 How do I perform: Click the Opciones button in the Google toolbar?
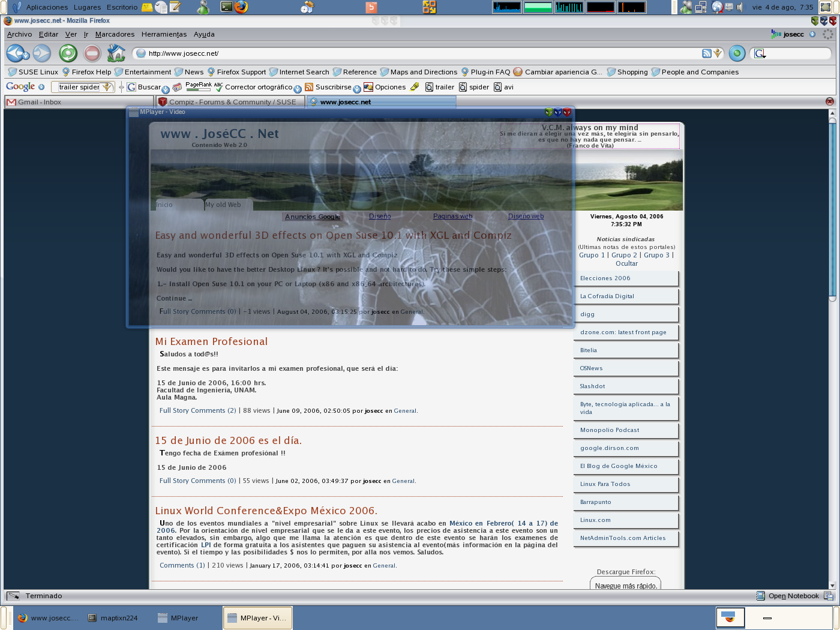tap(385, 87)
